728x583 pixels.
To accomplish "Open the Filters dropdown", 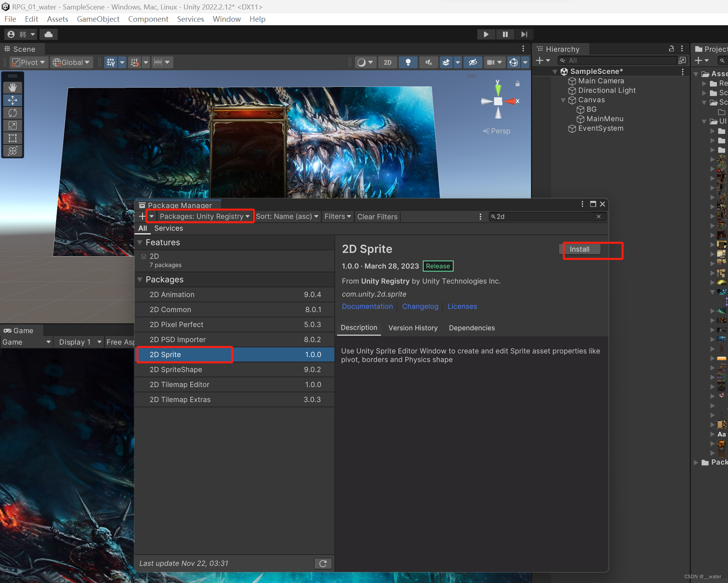I will click(x=338, y=216).
